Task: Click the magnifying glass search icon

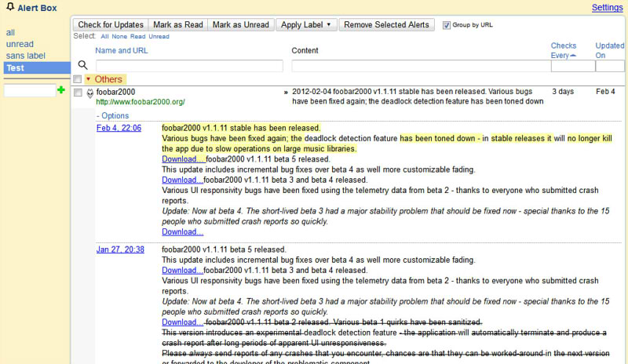Action: tap(82, 65)
